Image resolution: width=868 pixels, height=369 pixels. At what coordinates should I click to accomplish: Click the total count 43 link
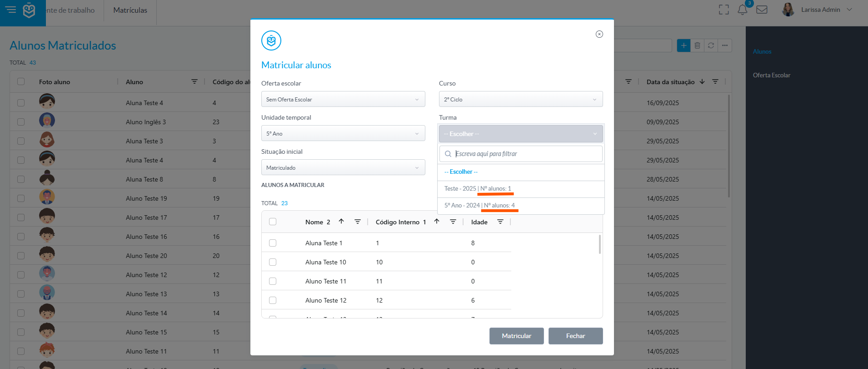point(33,63)
